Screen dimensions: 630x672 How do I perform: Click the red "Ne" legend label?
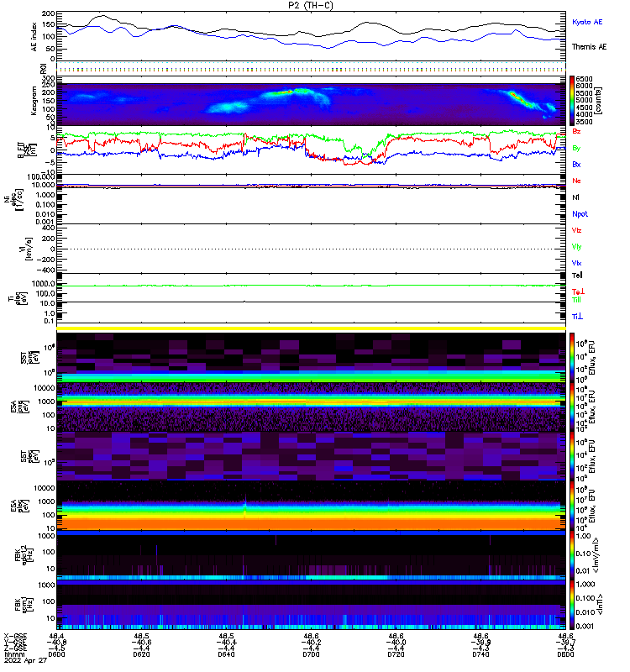pos(576,181)
